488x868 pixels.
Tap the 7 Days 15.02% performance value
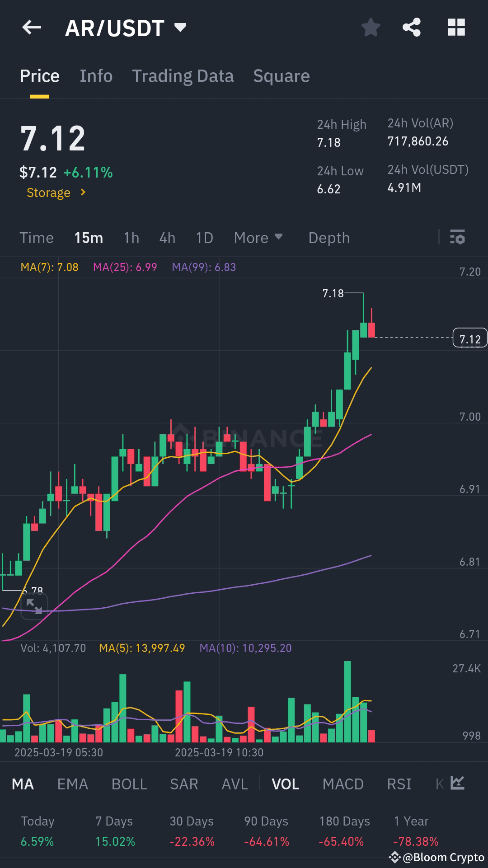(115, 841)
